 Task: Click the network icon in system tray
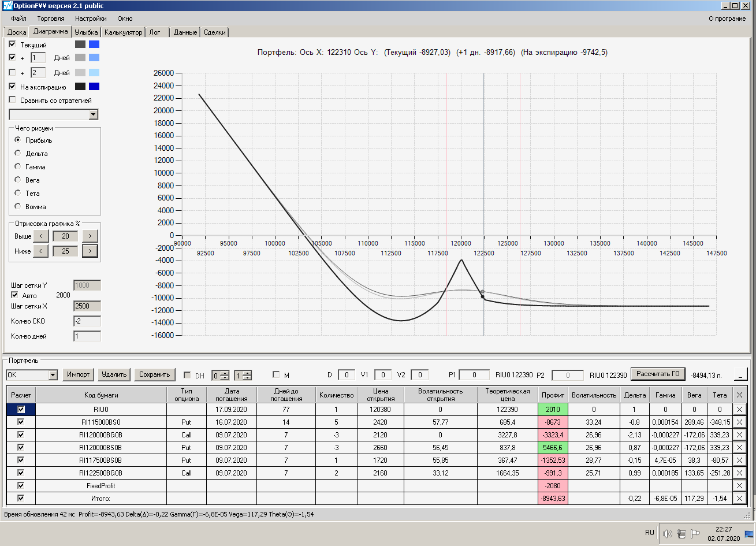tap(681, 534)
